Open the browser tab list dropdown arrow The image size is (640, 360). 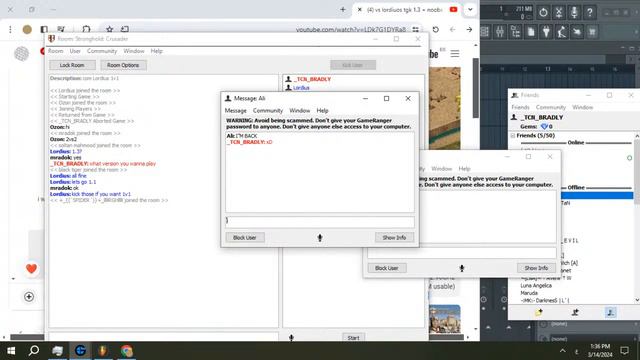470,9
